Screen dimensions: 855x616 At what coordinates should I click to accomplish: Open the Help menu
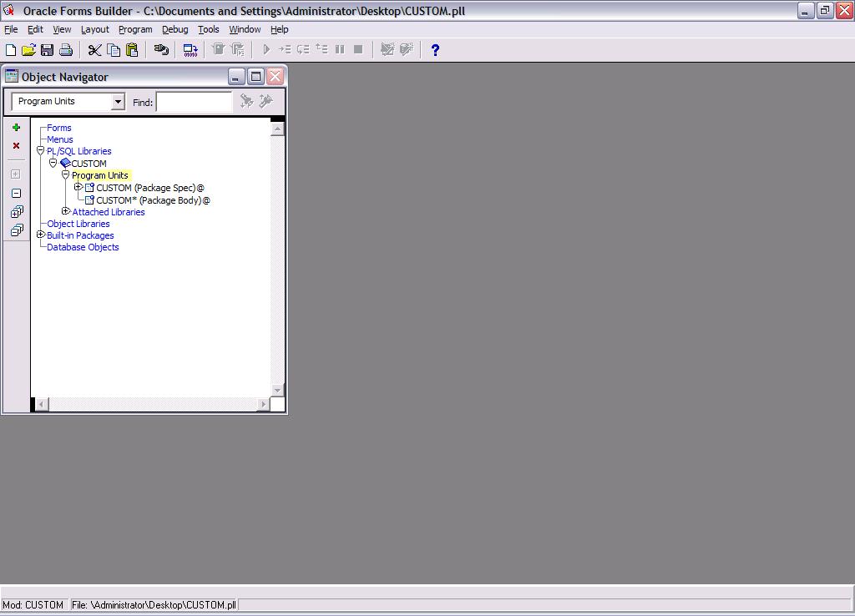(279, 29)
